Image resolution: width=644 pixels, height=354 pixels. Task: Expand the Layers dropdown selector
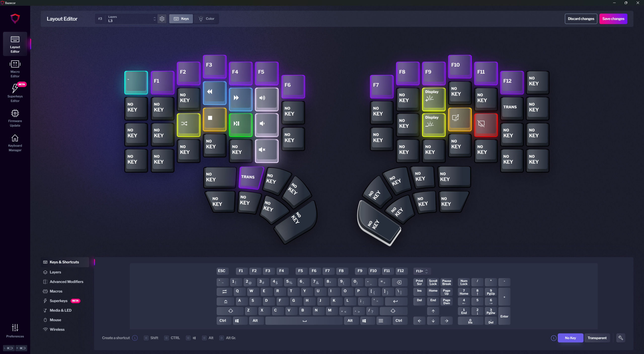pyautogui.click(x=131, y=18)
